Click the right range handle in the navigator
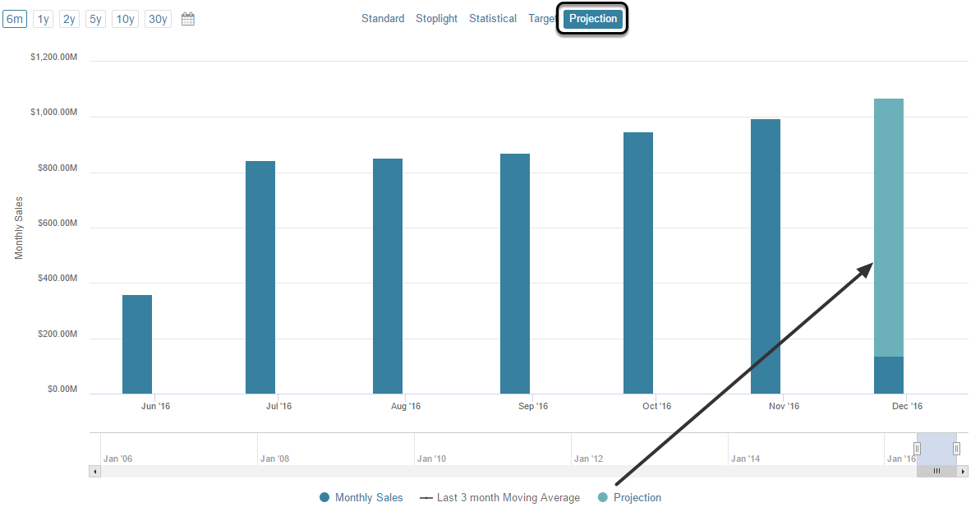Viewport: 980px width, 521px height. [x=955, y=449]
